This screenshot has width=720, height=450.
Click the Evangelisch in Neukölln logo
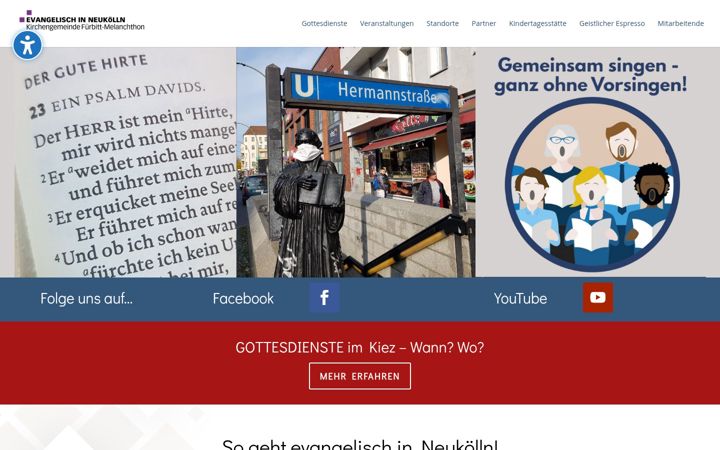click(82, 21)
